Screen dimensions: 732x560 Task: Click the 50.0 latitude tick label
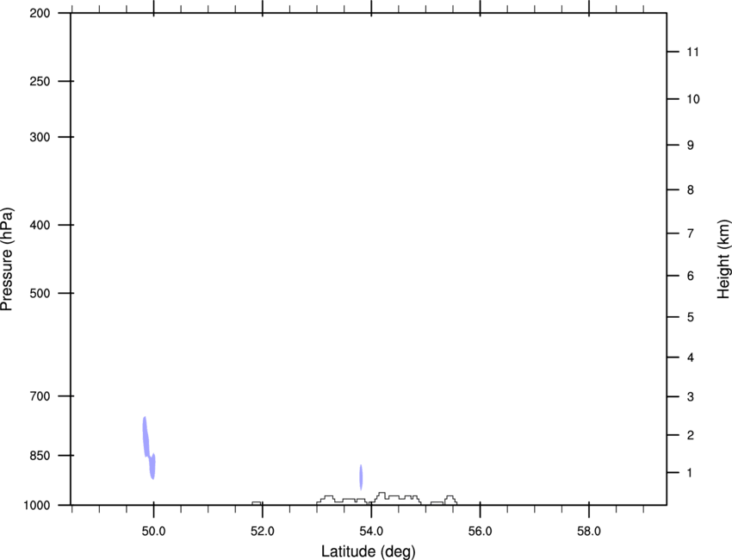pos(153,532)
